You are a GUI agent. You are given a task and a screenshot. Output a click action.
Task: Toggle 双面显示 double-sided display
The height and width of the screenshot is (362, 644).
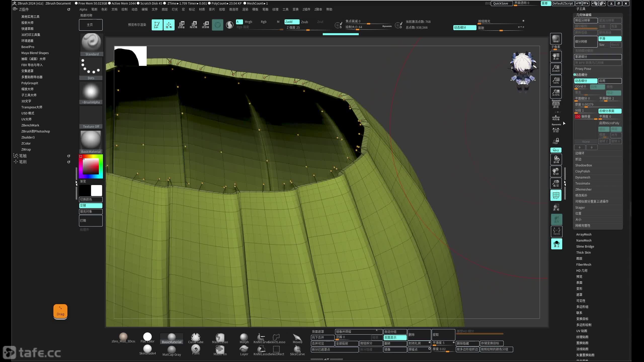coord(395,337)
